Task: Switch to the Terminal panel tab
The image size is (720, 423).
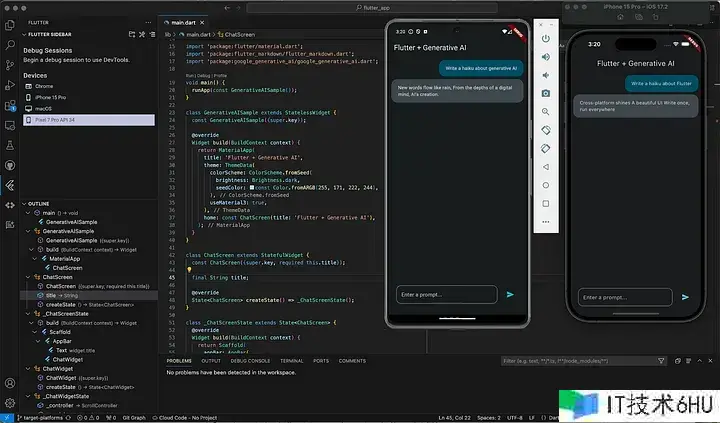Action: tap(291, 360)
